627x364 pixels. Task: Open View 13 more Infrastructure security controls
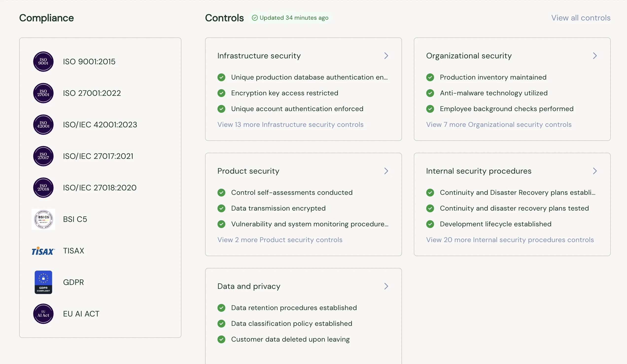pos(290,125)
